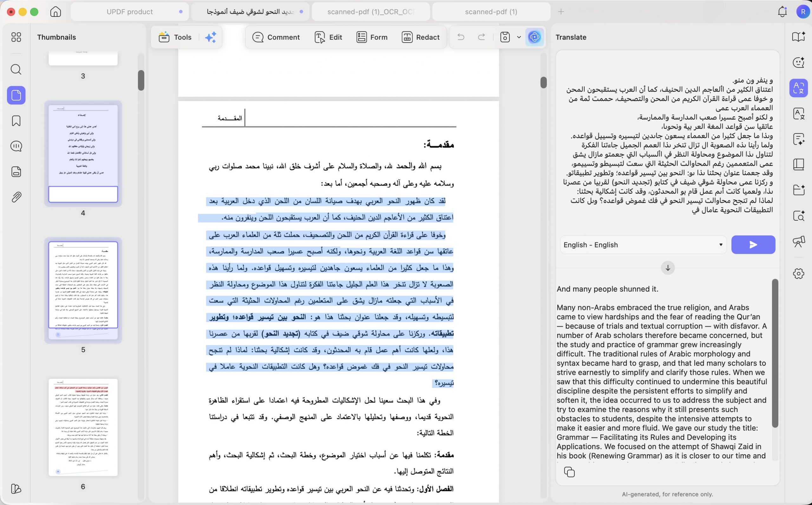Viewport: 812px width, 505px height.
Task: Click thumbnail page number label 3
Action: [x=83, y=76]
